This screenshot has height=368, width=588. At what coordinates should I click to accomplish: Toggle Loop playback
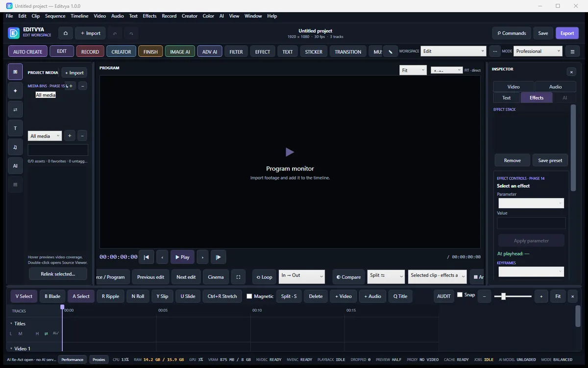click(264, 277)
